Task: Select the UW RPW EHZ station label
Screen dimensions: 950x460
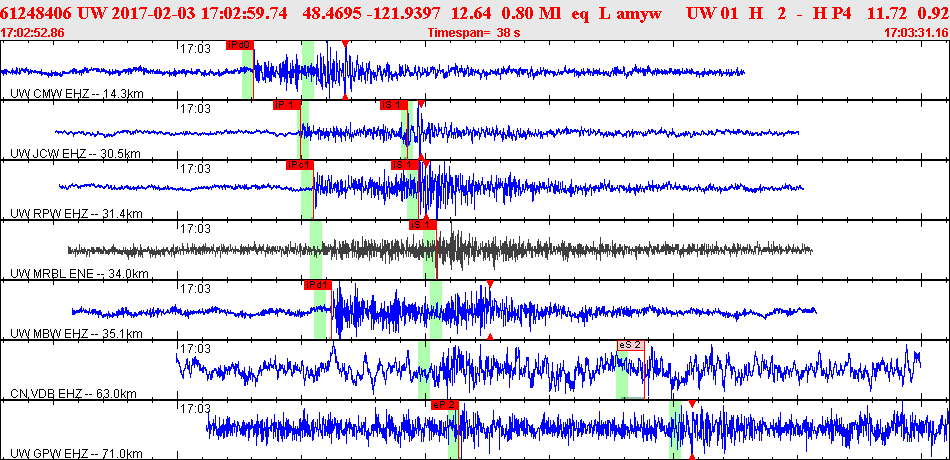Action: click(x=78, y=214)
